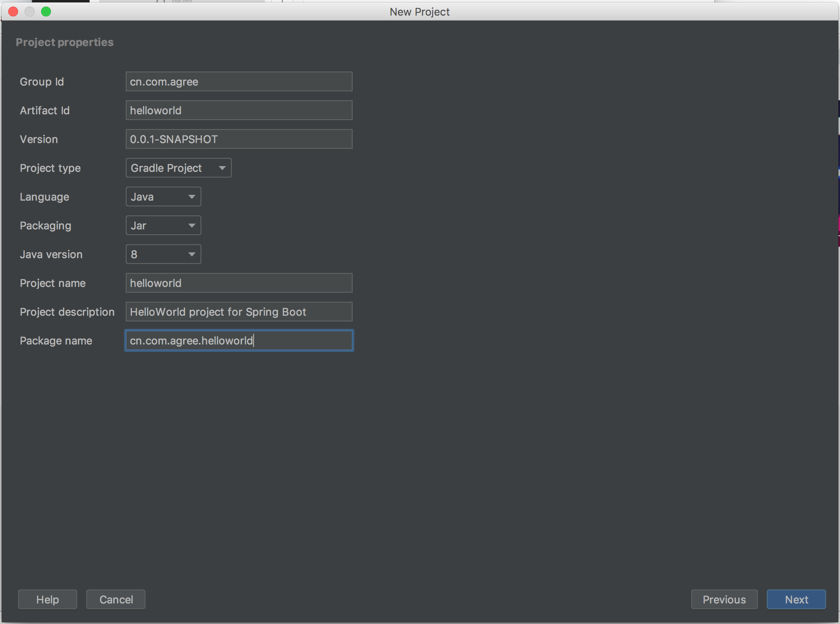Select the Project description text field
Screen dimensions: 840x624
coord(238,312)
